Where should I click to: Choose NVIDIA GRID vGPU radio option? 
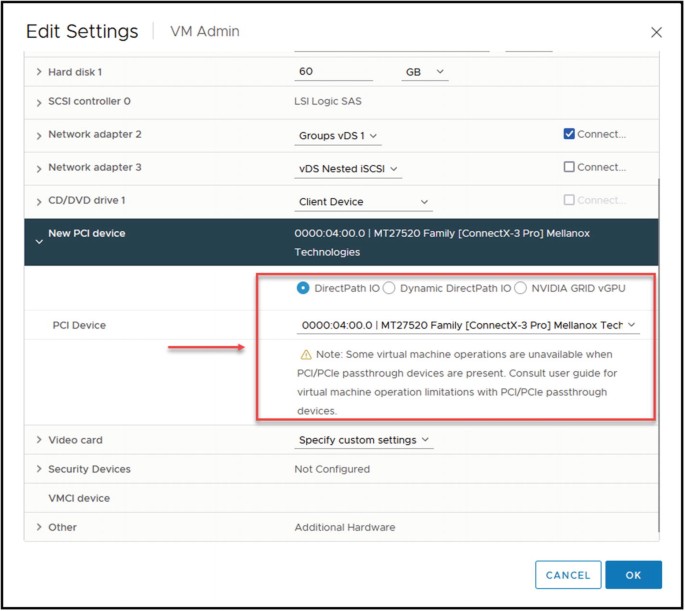pyautogui.click(x=520, y=289)
